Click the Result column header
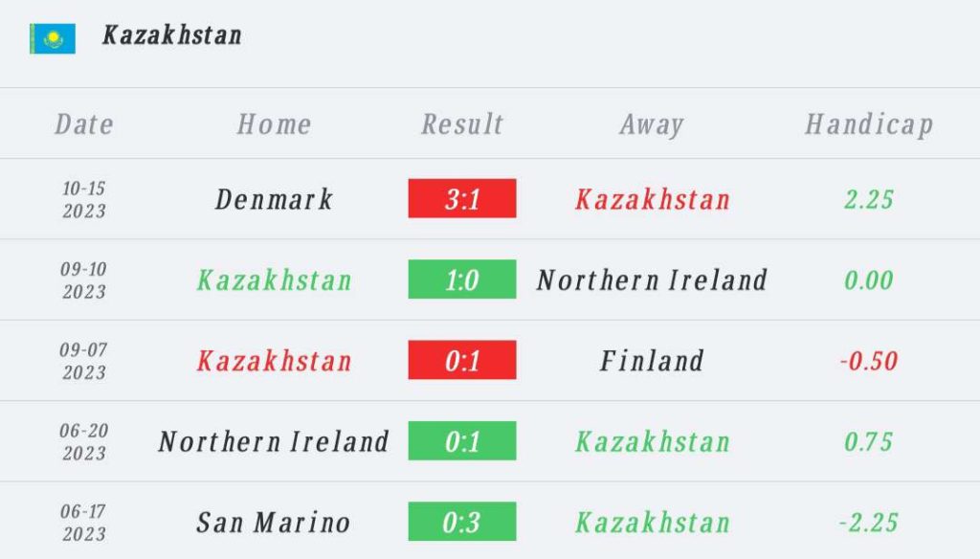 pyautogui.click(x=462, y=123)
